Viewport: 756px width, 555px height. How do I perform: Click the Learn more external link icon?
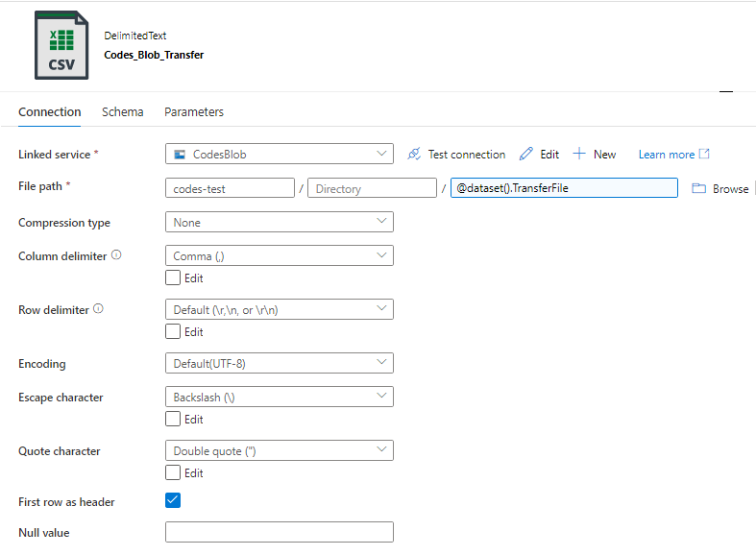(x=704, y=155)
